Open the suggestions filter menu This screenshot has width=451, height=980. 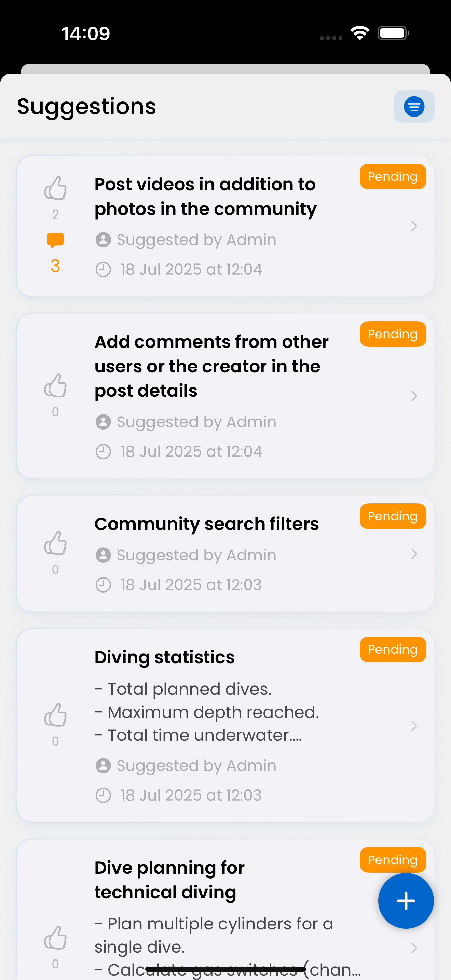click(x=414, y=107)
